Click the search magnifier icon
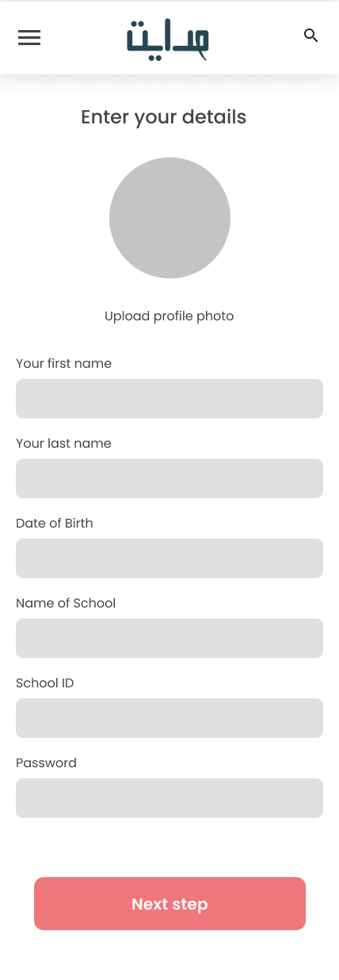The height and width of the screenshot is (980, 339). click(x=311, y=36)
